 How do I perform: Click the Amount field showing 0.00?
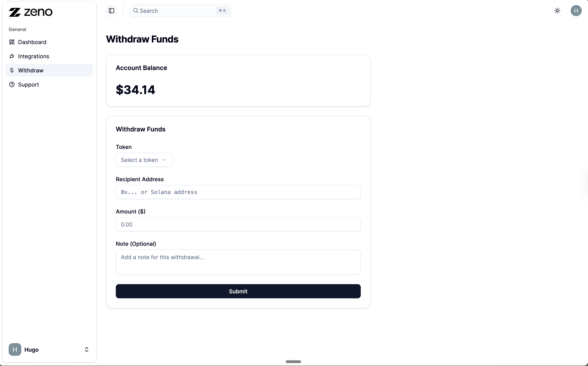(x=238, y=224)
